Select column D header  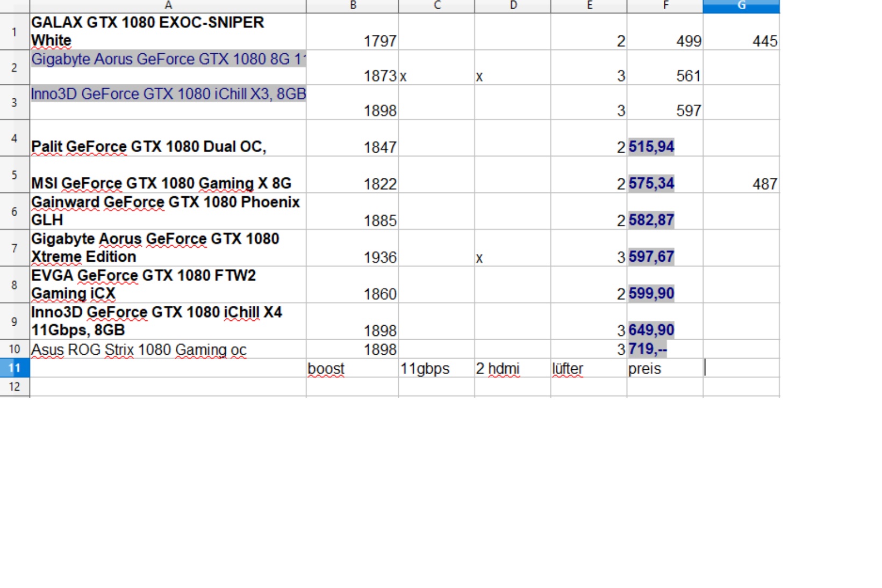pyautogui.click(x=513, y=6)
